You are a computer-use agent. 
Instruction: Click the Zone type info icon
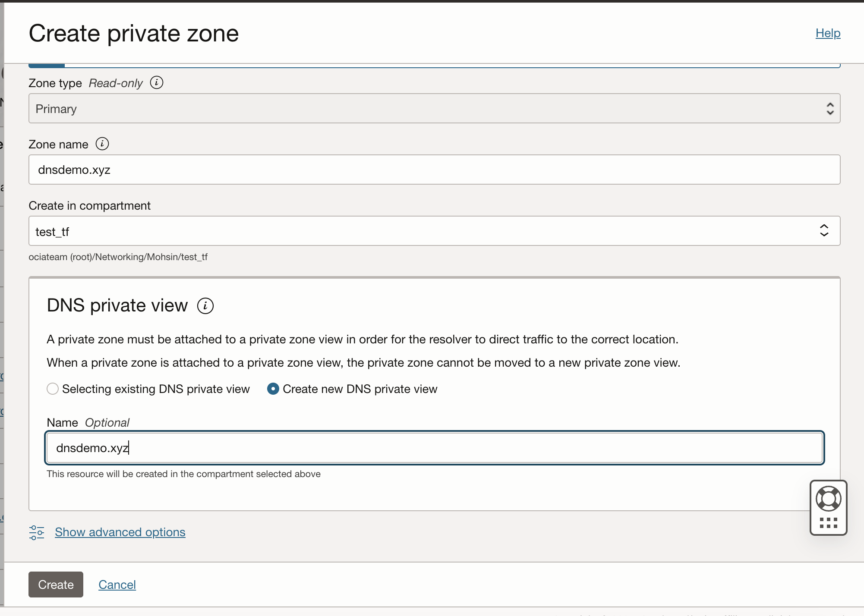156,82
